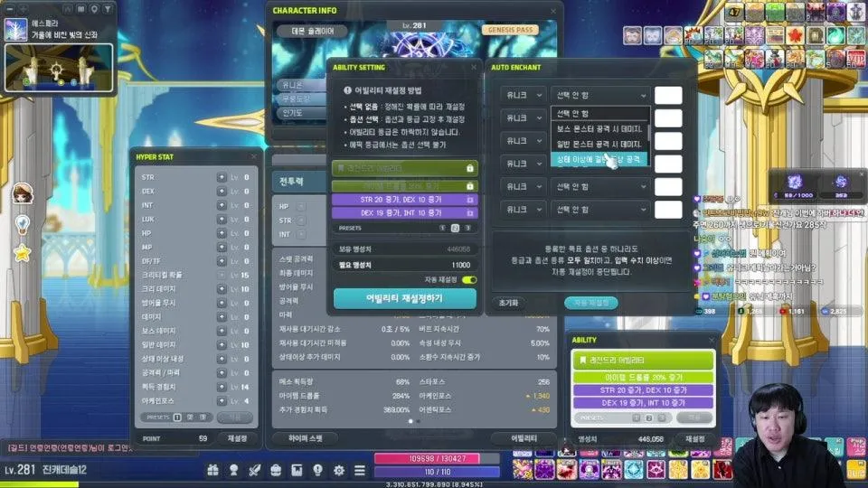Select preset 1 in Hyper Stat
The image size is (868, 488).
tap(177, 418)
